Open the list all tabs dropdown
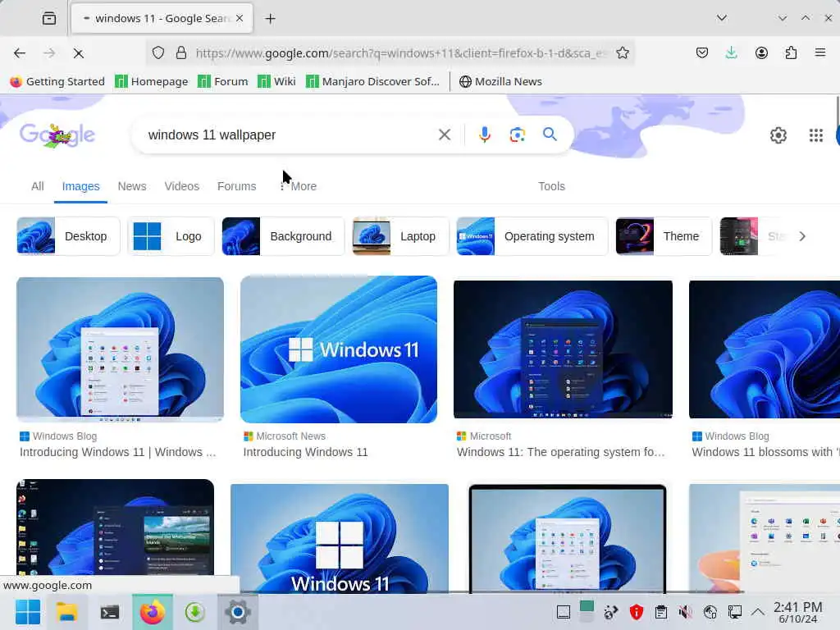840x630 pixels. (x=722, y=18)
